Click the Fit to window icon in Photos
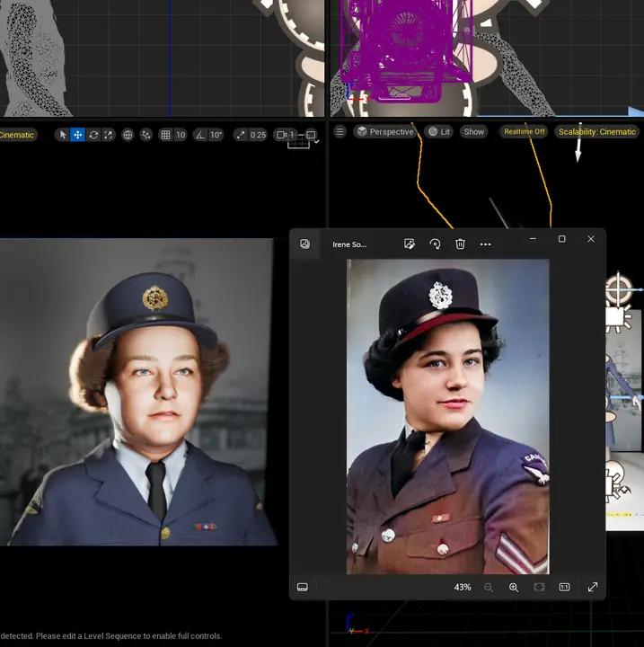The width and height of the screenshot is (644, 647). click(539, 587)
